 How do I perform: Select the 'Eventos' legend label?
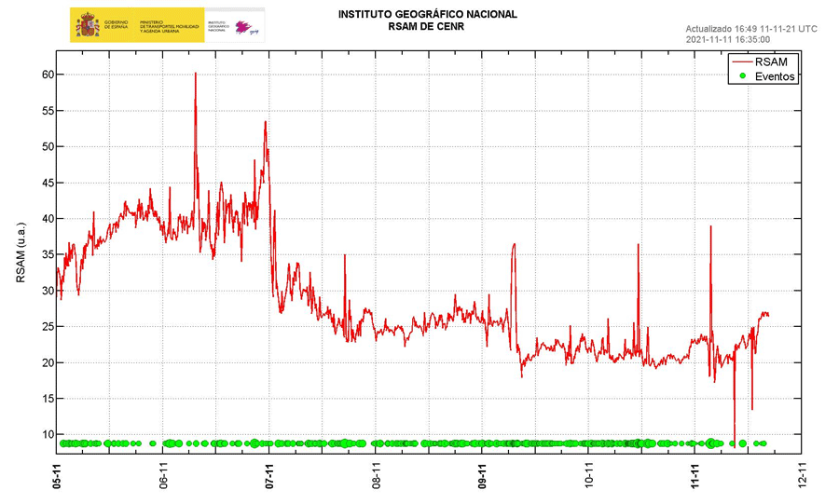tap(775, 76)
